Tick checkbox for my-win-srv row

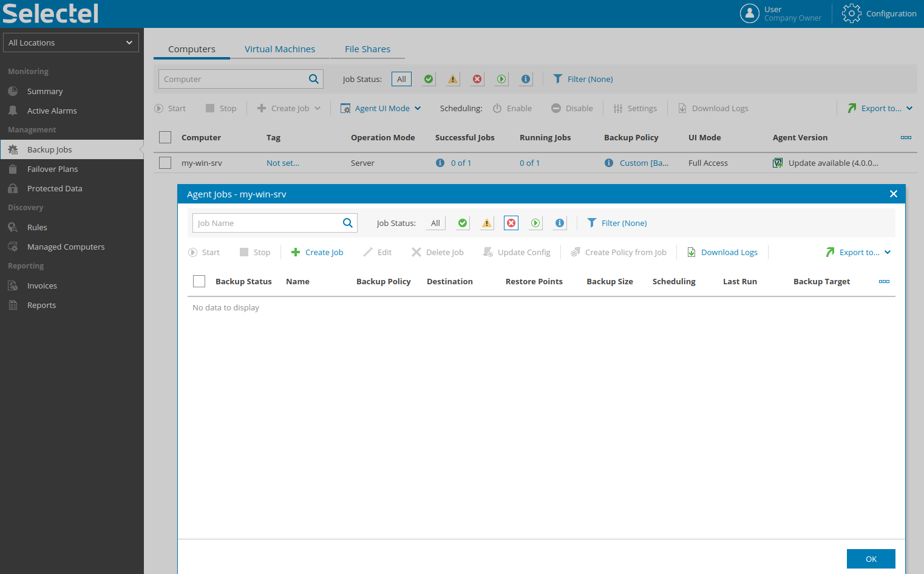point(165,163)
